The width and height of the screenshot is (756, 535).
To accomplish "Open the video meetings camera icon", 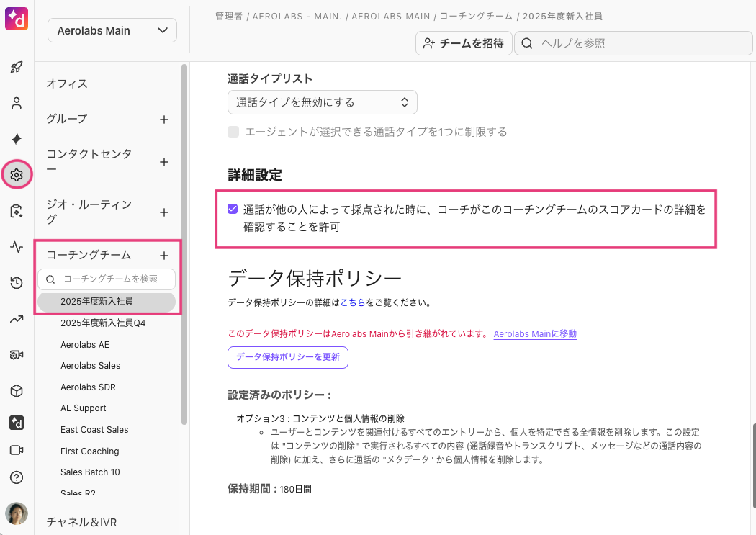I will pyautogui.click(x=17, y=450).
